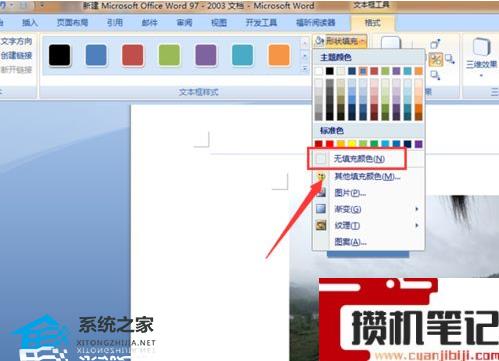The width and height of the screenshot is (499, 361).
Task: Apply the black text box style
Action: 60,55
